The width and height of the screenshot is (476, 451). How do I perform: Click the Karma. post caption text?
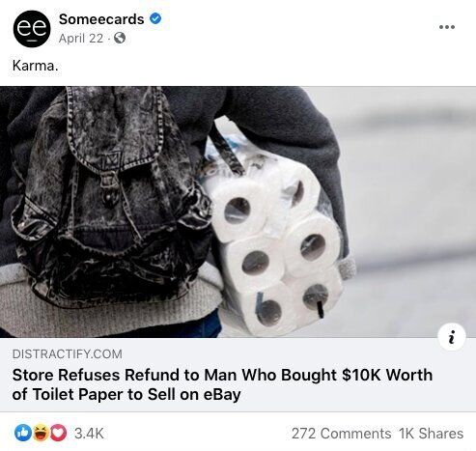(x=36, y=66)
